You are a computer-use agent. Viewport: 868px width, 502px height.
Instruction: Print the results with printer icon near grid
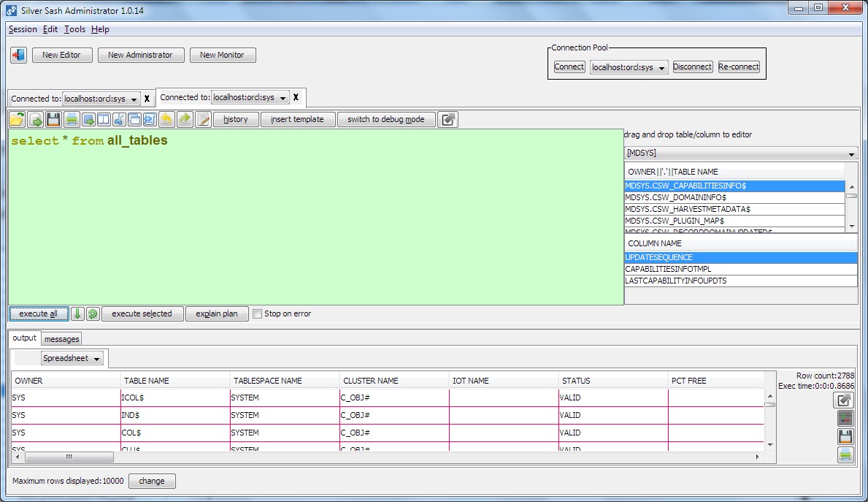tap(845, 455)
